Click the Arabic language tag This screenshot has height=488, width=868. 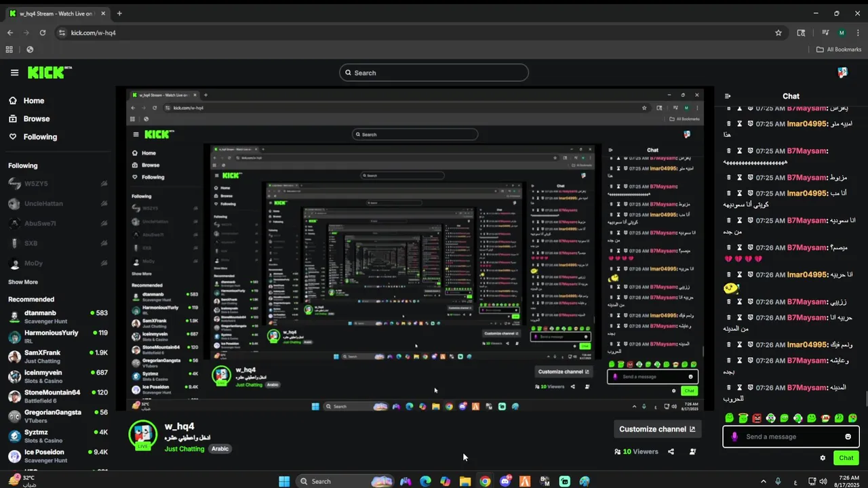(220, 449)
